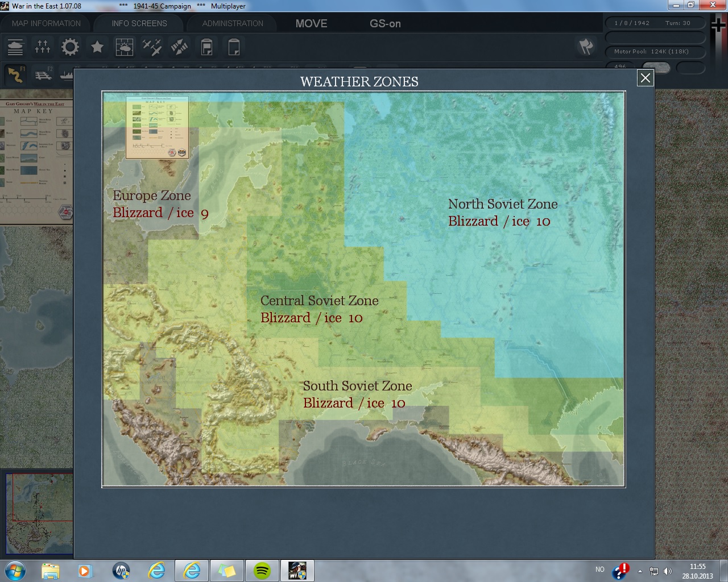Screen dimensions: 728x582
Task: Select the F1 move mode arrow
Action: pyautogui.click(x=15, y=74)
